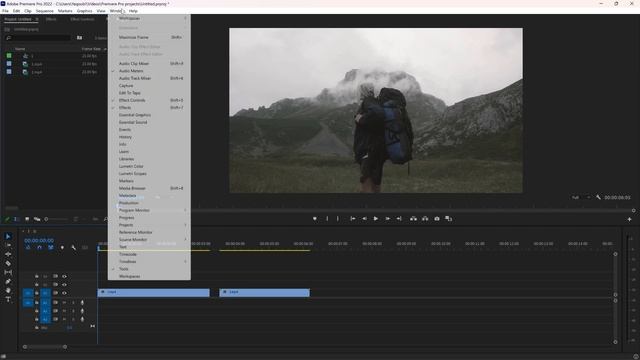
Task: Select second clip on V1 track
Action: pos(264,292)
